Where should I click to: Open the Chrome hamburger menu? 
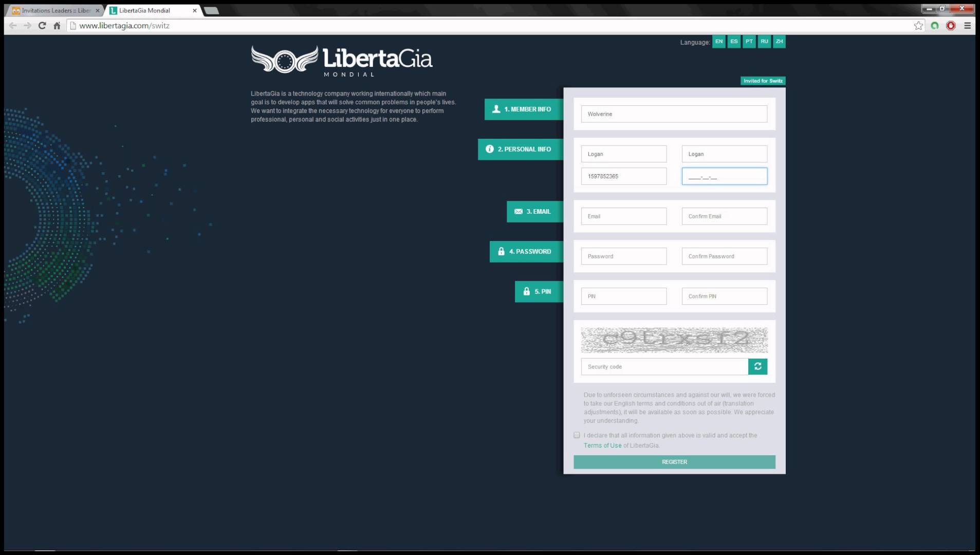coord(967,26)
